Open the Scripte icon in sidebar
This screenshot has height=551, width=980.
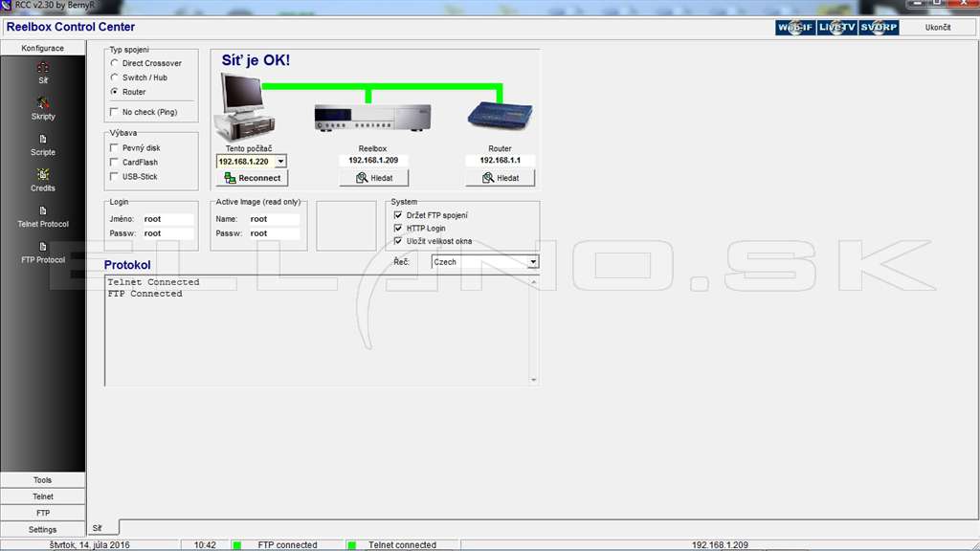(x=42, y=139)
